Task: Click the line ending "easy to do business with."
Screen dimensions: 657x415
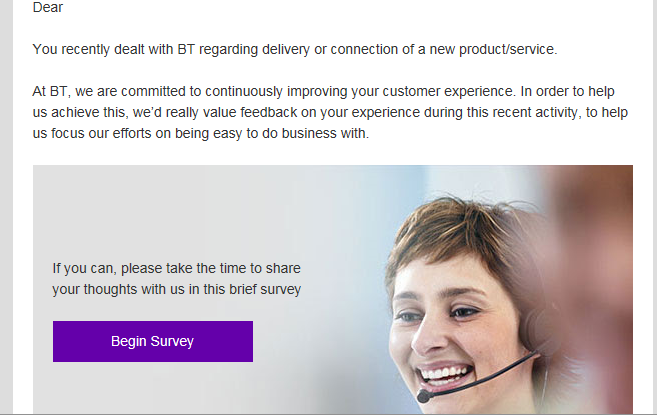Action: pyautogui.click(x=201, y=133)
